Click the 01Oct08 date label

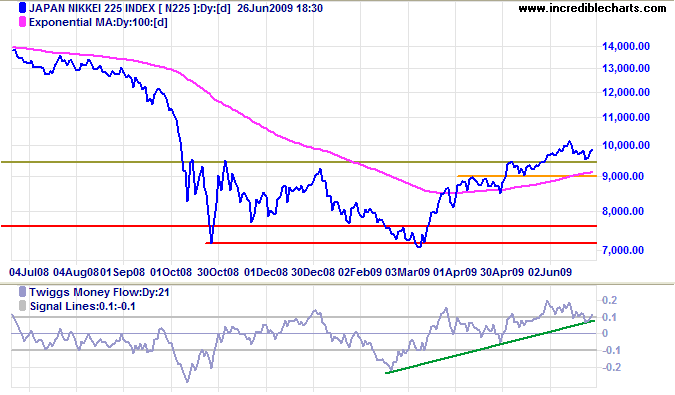(x=170, y=272)
